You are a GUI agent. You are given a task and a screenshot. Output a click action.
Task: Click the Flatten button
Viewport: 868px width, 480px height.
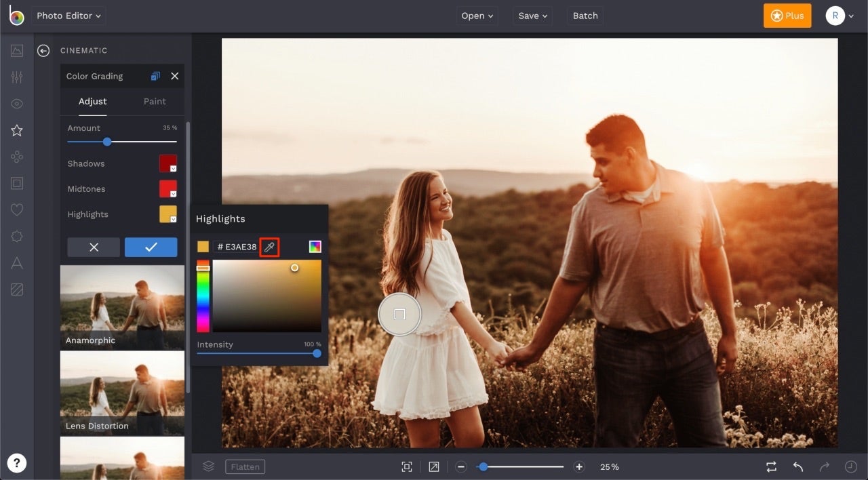point(245,466)
